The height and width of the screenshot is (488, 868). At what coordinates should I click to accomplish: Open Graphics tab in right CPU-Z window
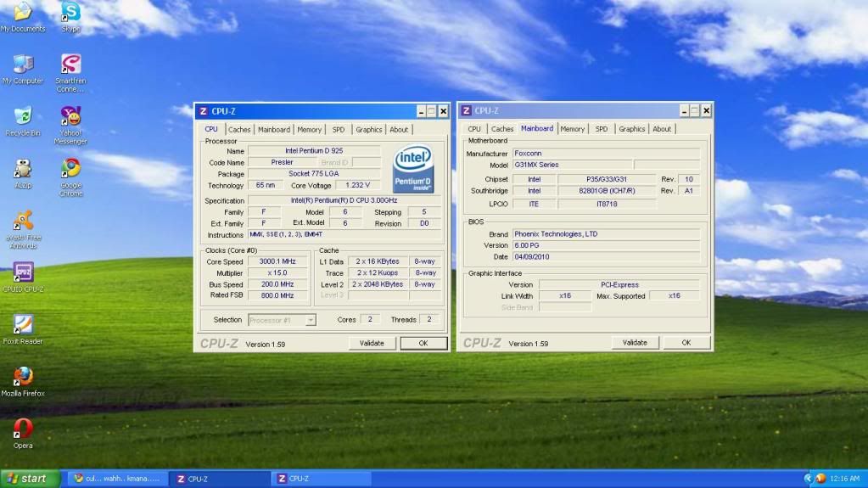631,129
